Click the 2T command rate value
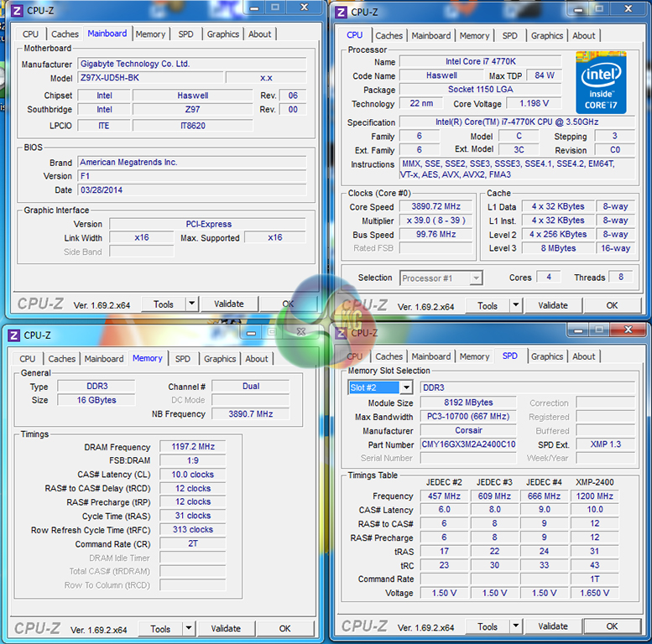Viewport: 652px width, 644px height. (193, 543)
